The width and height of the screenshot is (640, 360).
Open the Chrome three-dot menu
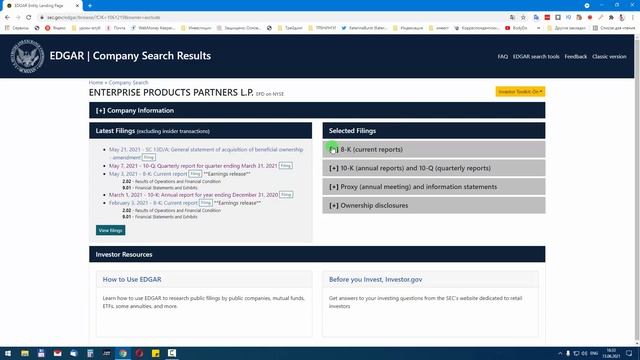click(x=633, y=18)
